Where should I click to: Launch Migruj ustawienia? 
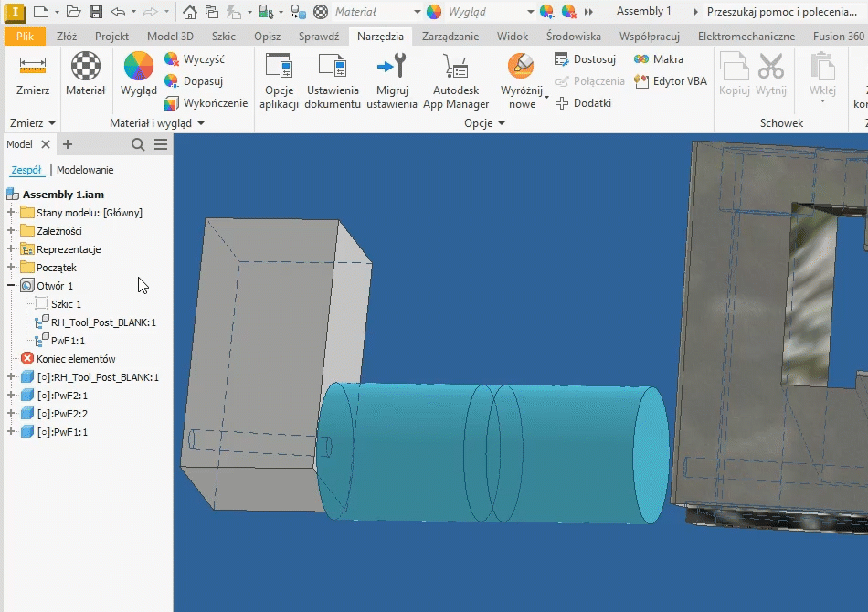coord(391,80)
